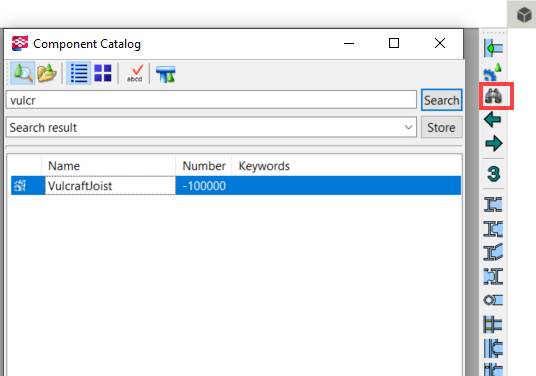This screenshot has width=536, height=376.
Task: Click the green-dot connection icon at toolbar top
Action: (493, 48)
